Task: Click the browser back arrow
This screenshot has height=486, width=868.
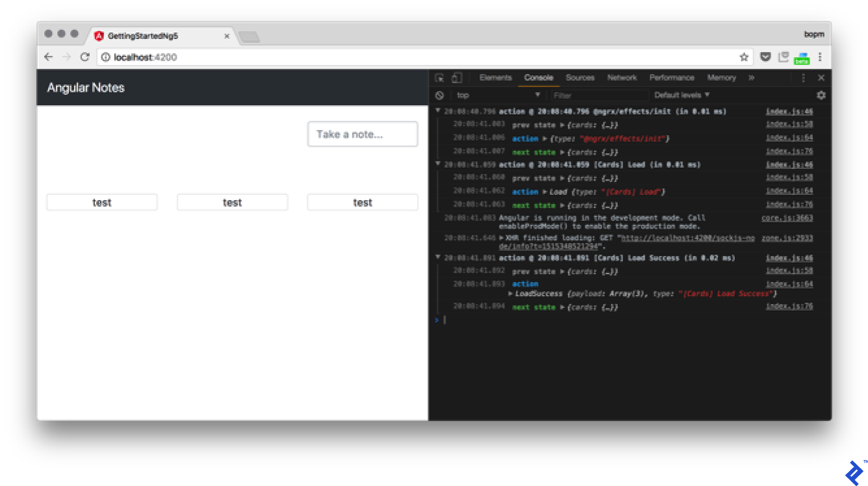Action: 49,57
